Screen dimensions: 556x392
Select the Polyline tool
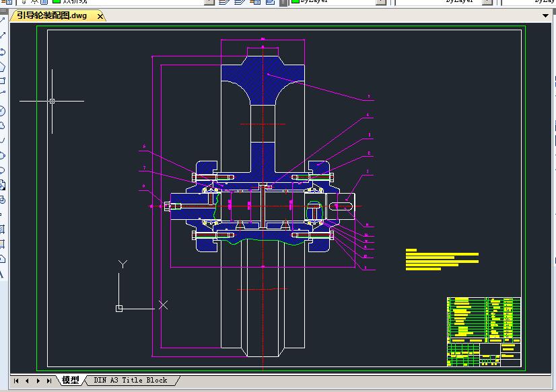tap(2, 52)
